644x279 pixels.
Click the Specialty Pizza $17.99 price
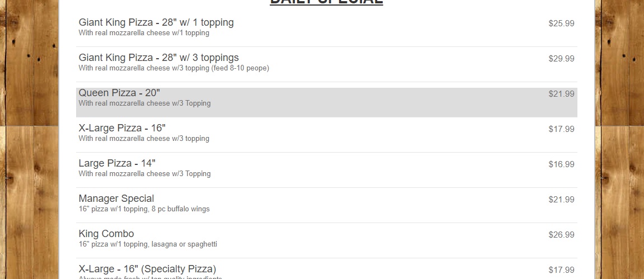click(561, 270)
